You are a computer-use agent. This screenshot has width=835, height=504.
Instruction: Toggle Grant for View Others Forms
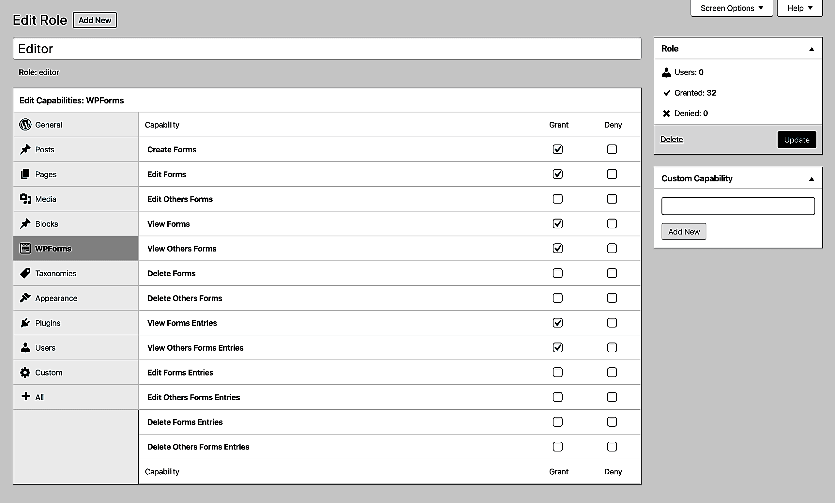pos(557,248)
